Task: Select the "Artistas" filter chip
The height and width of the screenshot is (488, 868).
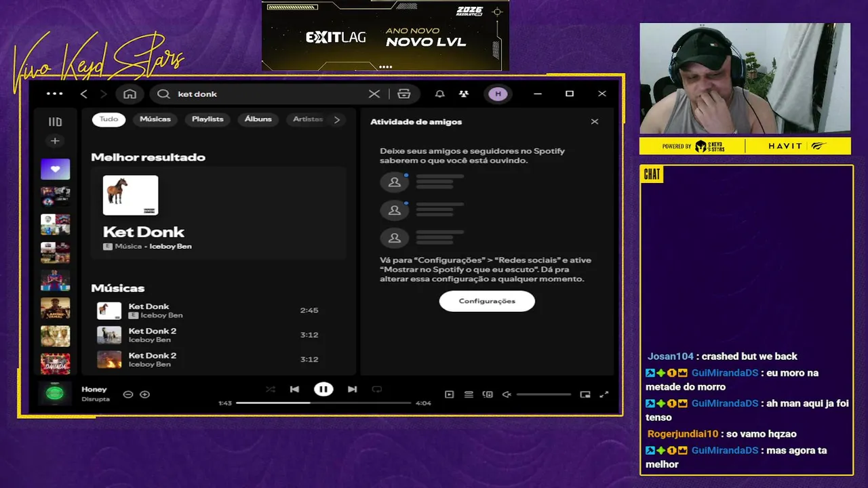Action: click(x=307, y=119)
